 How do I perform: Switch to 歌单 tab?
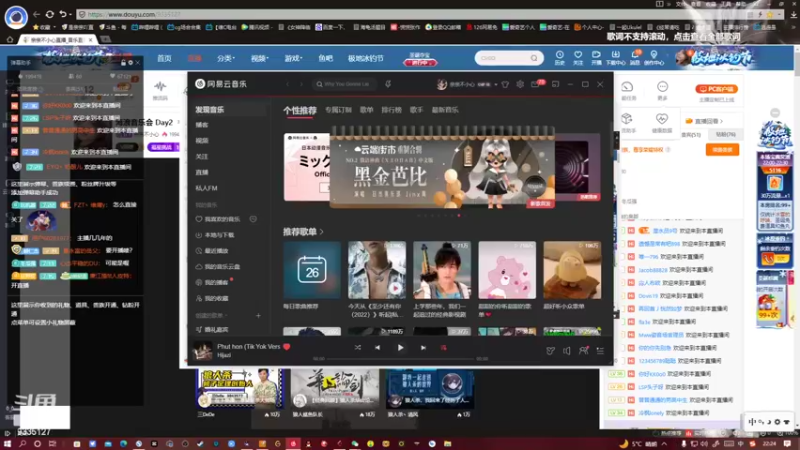[366, 110]
